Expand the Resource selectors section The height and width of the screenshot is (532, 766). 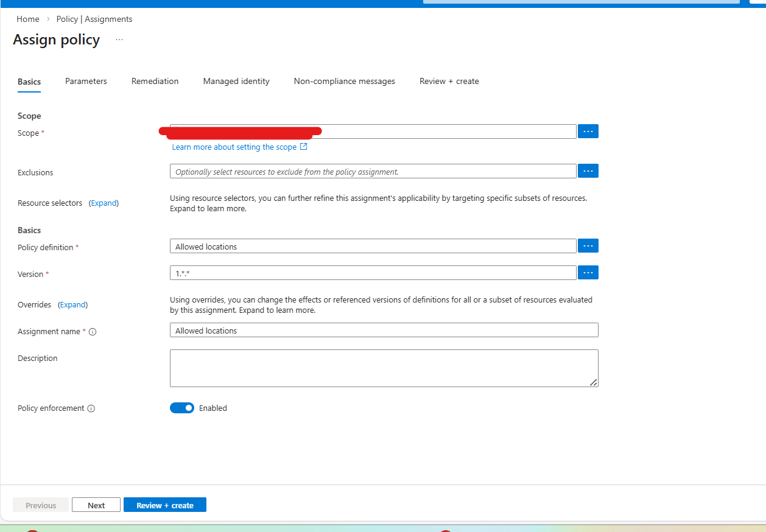[x=104, y=203]
